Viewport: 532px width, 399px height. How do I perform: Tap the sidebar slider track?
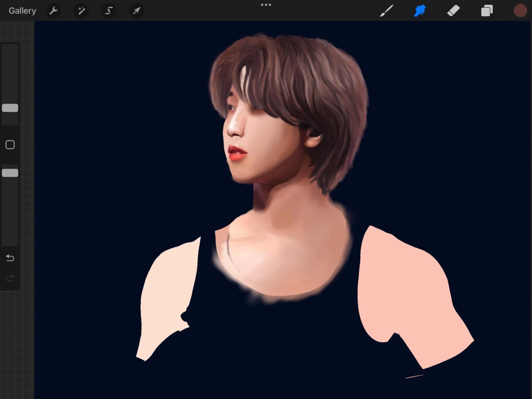tap(10, 83)
